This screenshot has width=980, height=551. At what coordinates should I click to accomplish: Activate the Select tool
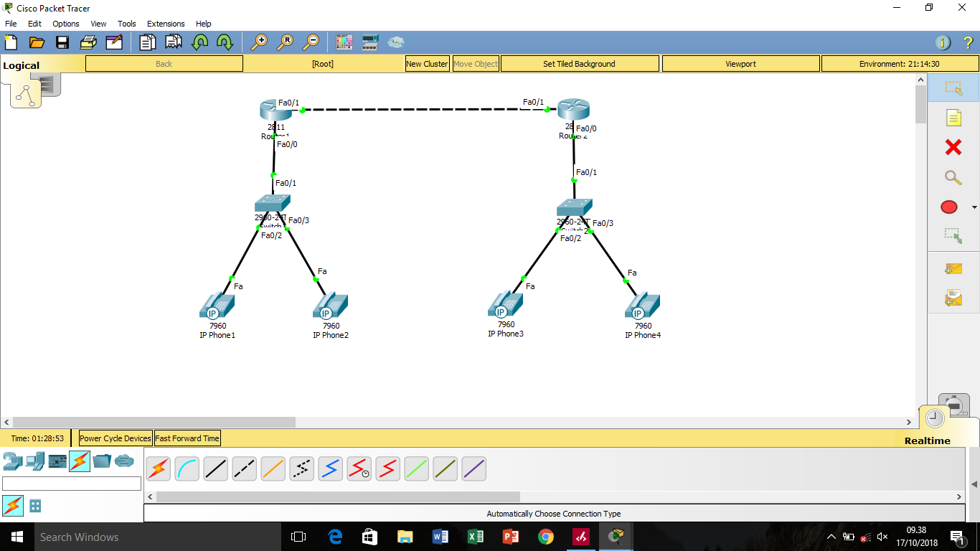[953, 88]
